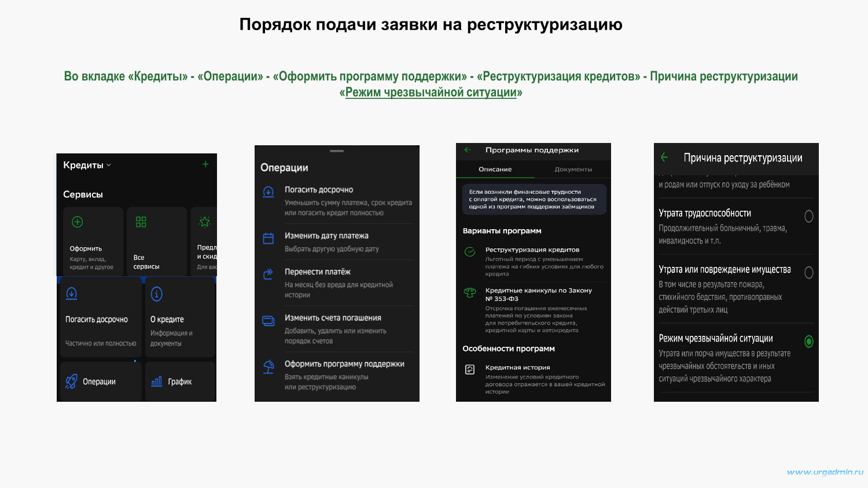The image size is (868, 488).
Task: Tap the plus icon beside Кредиты header
Action: 205,164
